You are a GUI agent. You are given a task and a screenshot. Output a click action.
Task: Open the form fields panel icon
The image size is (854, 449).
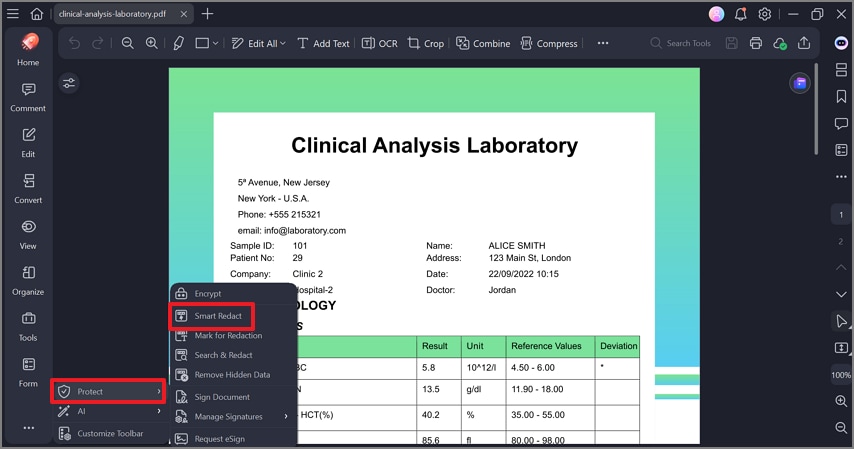coord(841,150)
